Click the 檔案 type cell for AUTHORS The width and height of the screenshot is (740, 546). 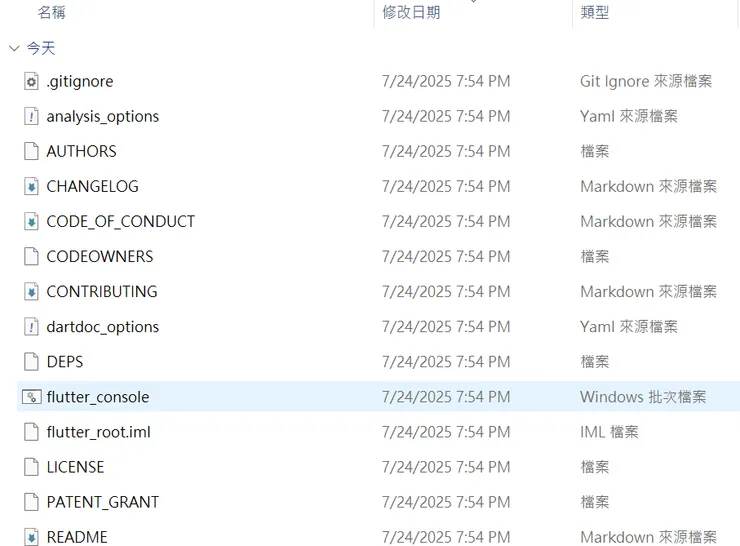click(595, 151)
